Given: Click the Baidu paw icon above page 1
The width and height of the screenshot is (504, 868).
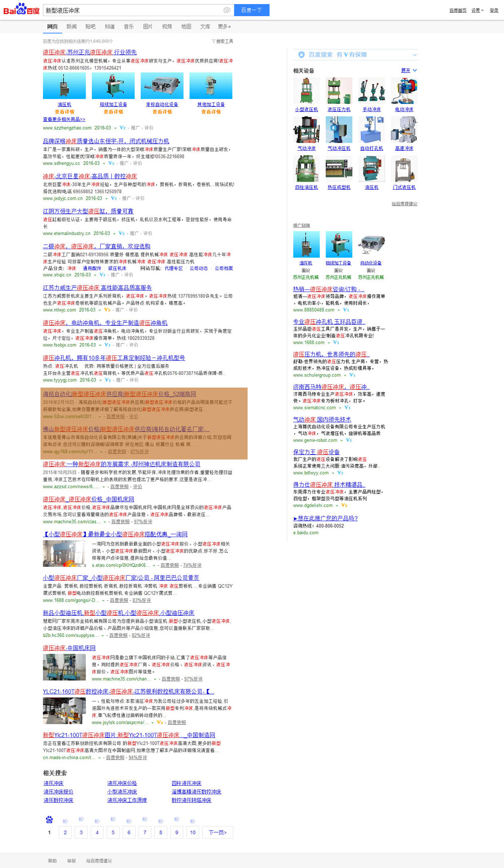Looking at the screenshot, I should (x=49, y=820).
